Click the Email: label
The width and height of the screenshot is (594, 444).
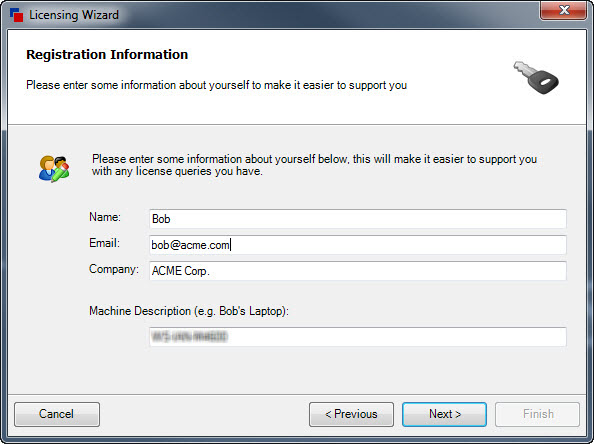[x=104, y=243]
